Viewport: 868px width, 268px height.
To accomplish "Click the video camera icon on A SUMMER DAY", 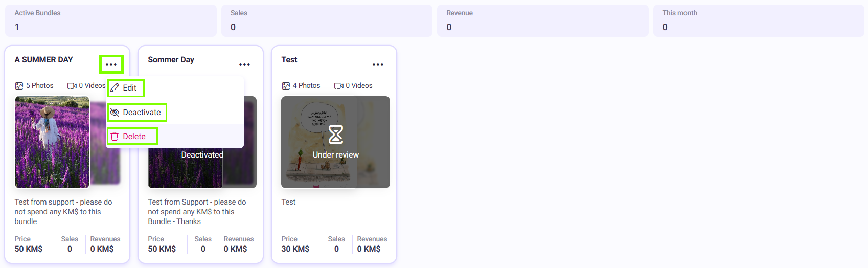I will (72, 86).
